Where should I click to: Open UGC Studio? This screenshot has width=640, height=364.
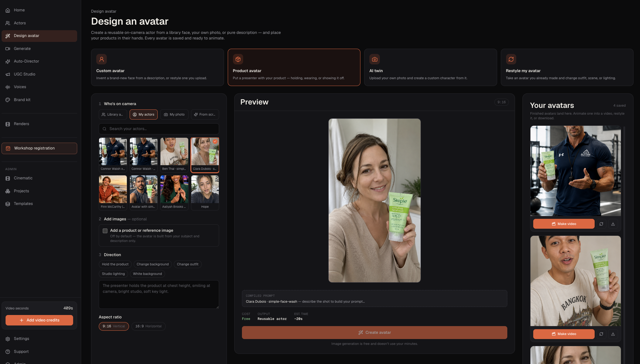click(x=39, y=74)
